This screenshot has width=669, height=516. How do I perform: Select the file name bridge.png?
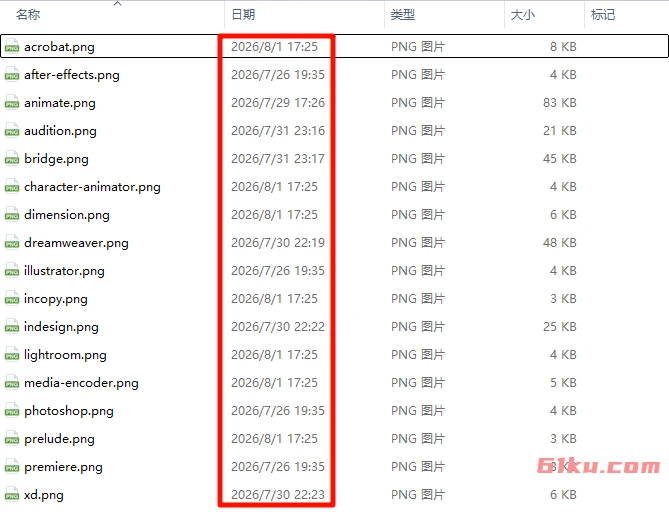pos(56,159)
